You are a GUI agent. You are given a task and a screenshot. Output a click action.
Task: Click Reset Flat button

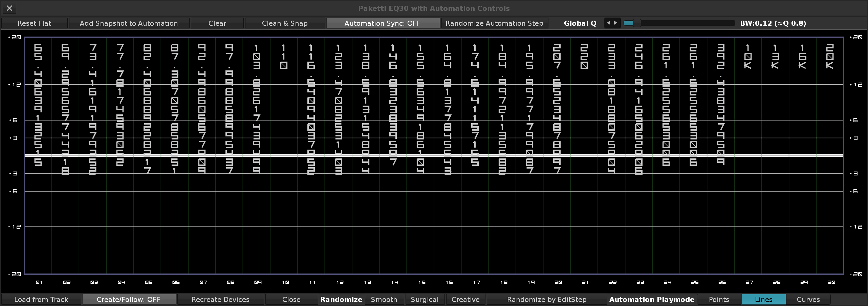click(x=35, y=23)
